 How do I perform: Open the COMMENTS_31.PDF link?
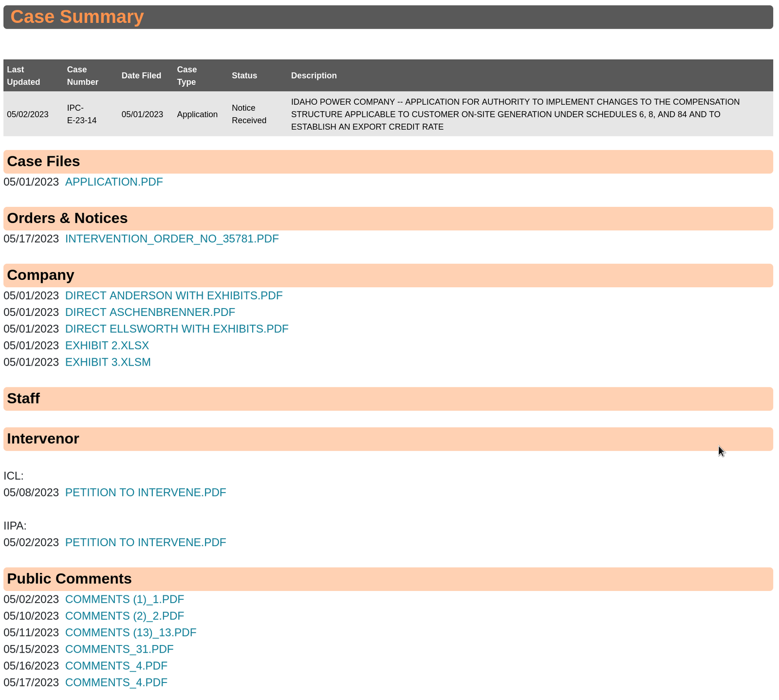[119, 649]
